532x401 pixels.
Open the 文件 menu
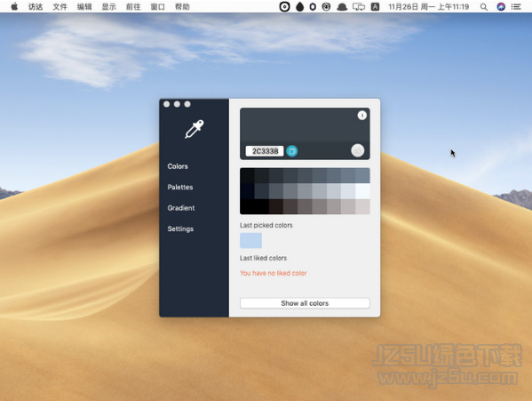[x=60, y=7]
